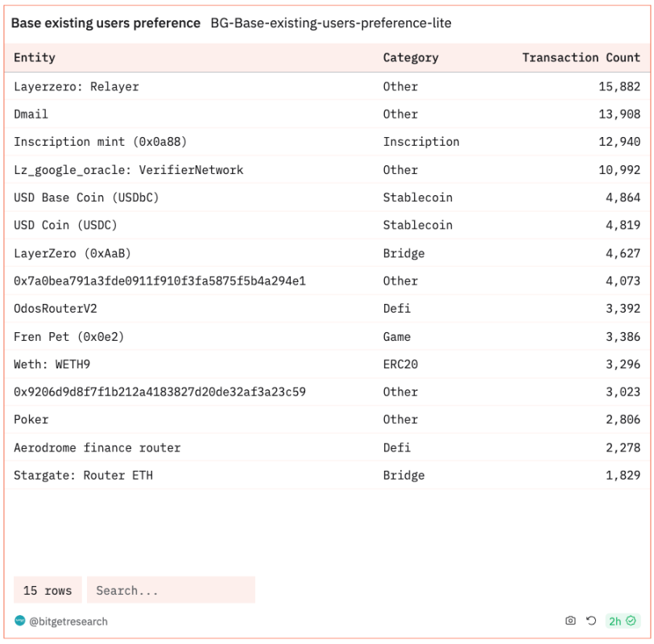
Task: Click the 15,882 transaction count value
Action: [x=619, y=86]
